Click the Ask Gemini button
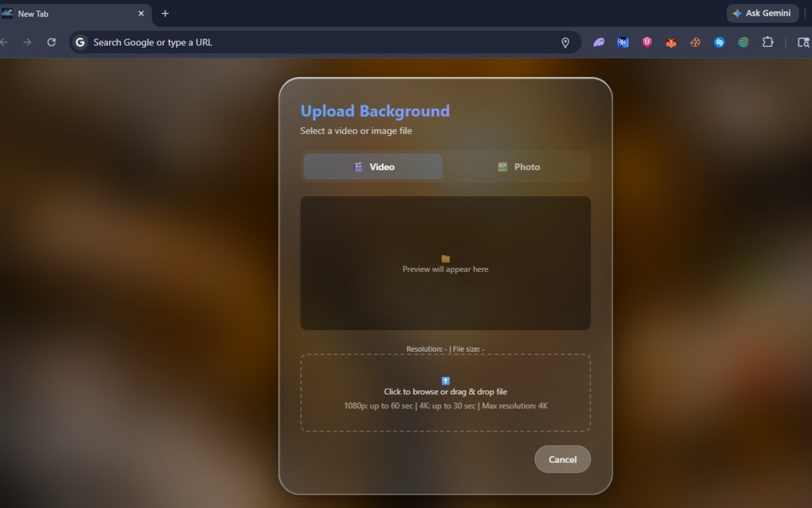The height and width of the screenshot is (508, 812). pyautogui.click(x=763, y=13)
